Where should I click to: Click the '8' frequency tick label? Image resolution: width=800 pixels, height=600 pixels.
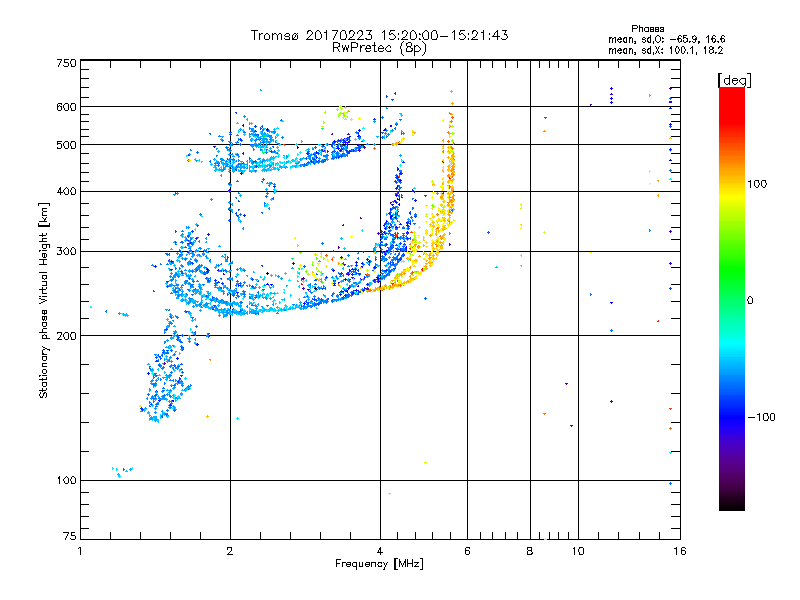pyautogui.click(x=530, y=551)
